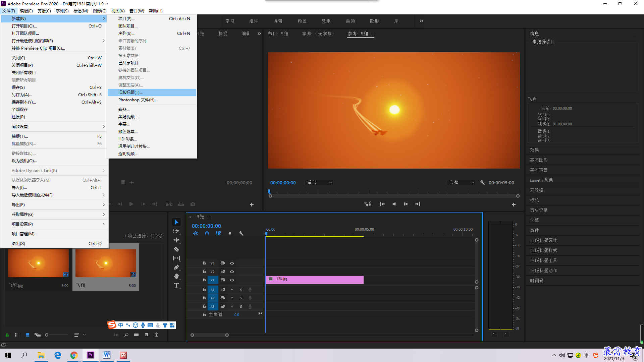Open the 信息 panel menu
Image resolution: width=644 pixels, height=362 pixels.
[635, 34]
